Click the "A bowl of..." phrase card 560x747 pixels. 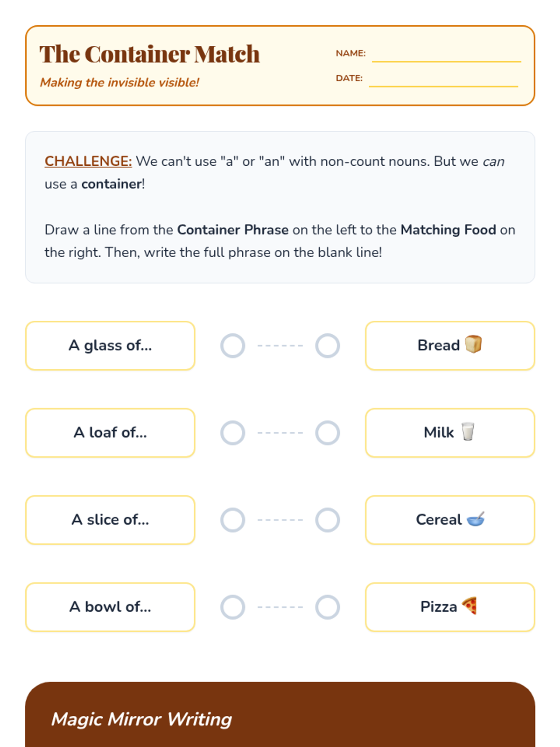(110, 607)
